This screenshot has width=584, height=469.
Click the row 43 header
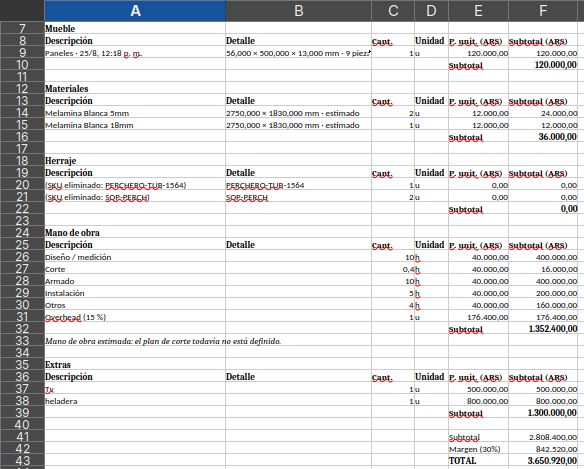pyautogui.click(x=22, y=460)
